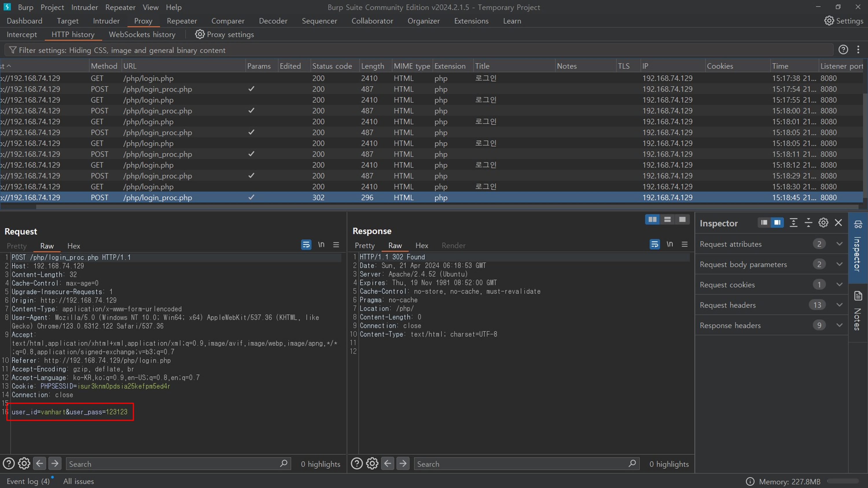
Task: Open WebSockets history sub-tab
Action: tap(142, 34)
